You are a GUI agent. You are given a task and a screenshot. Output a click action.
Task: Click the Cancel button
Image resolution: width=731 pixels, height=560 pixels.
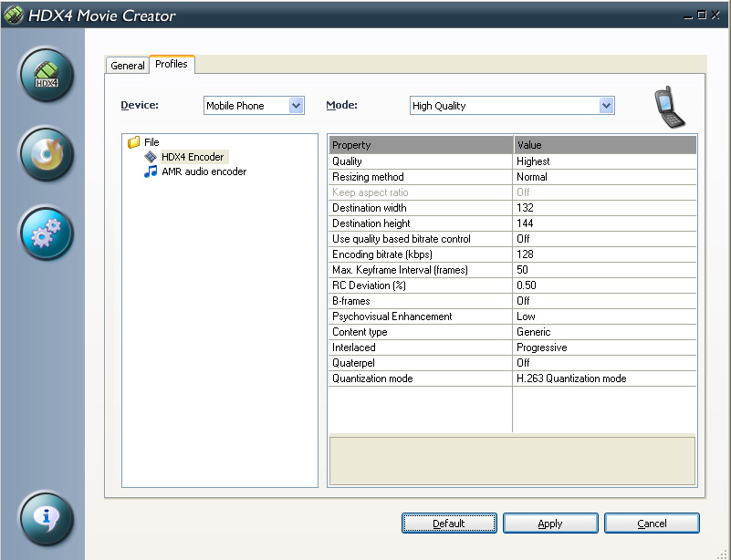point(652,524)
